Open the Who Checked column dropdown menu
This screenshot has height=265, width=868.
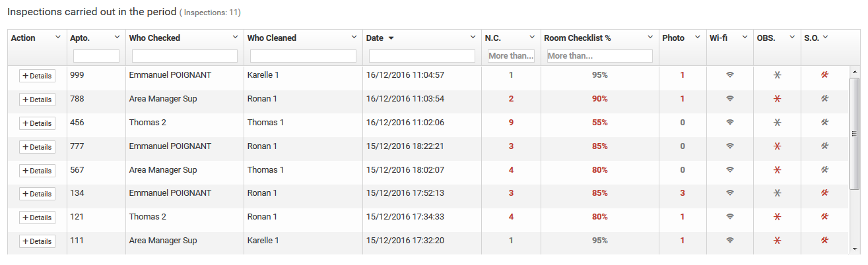click(236, 38)
